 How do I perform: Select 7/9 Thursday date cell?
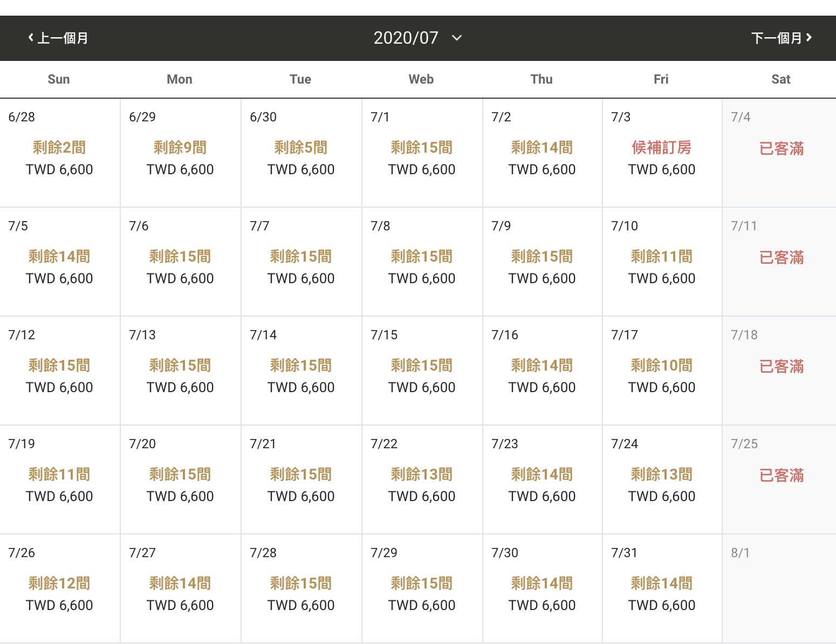[543, 262]
